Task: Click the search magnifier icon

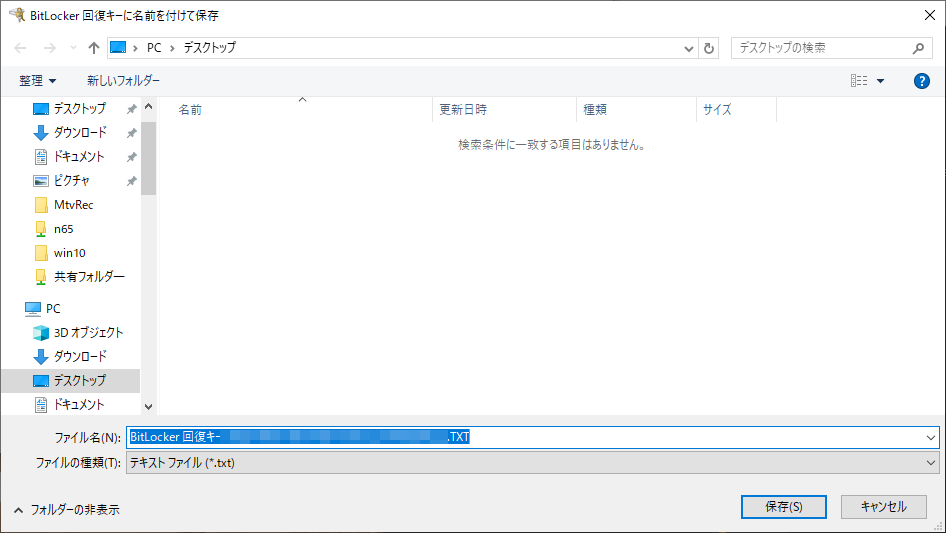Action: (919, 48)
